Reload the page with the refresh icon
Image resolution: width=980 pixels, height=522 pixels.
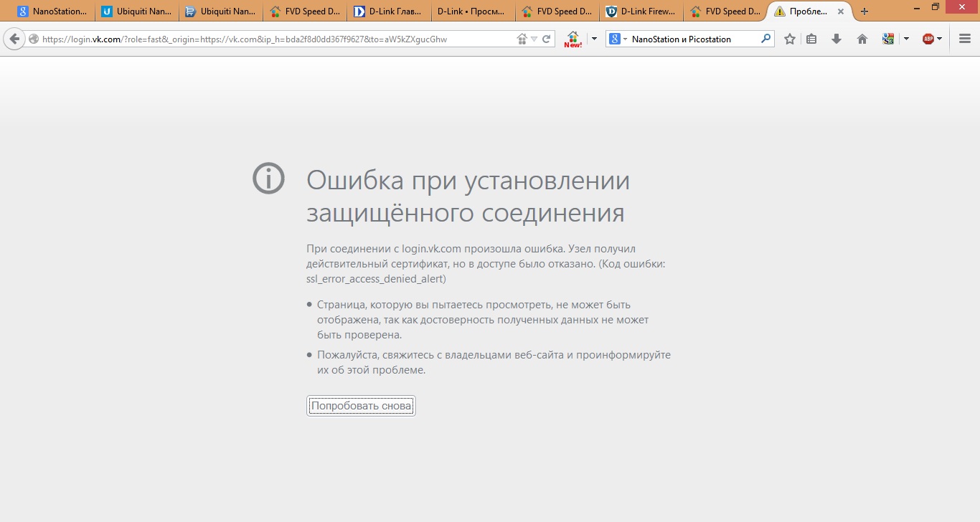[547, 39]
